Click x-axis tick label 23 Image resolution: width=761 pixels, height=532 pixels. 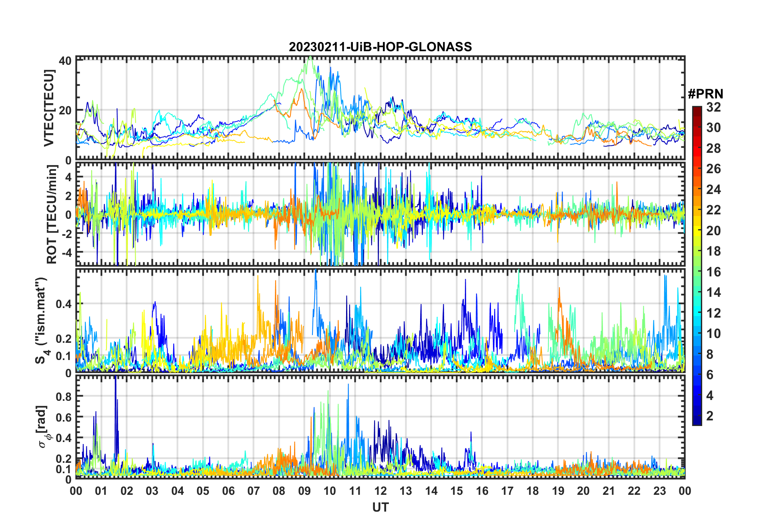pos(659,491)
